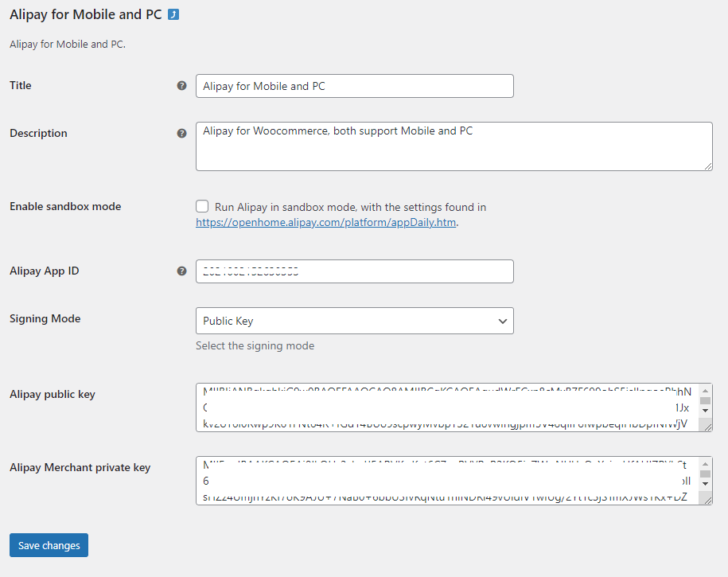Click the Description textarea resize handle
This screenshot has height=577, width=728.
click(x=708, y=166)
